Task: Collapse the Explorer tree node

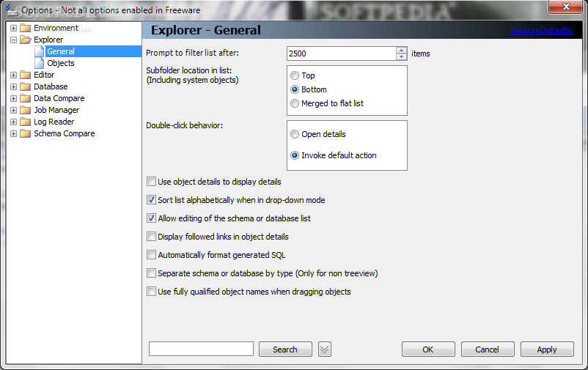Action: 13,40
